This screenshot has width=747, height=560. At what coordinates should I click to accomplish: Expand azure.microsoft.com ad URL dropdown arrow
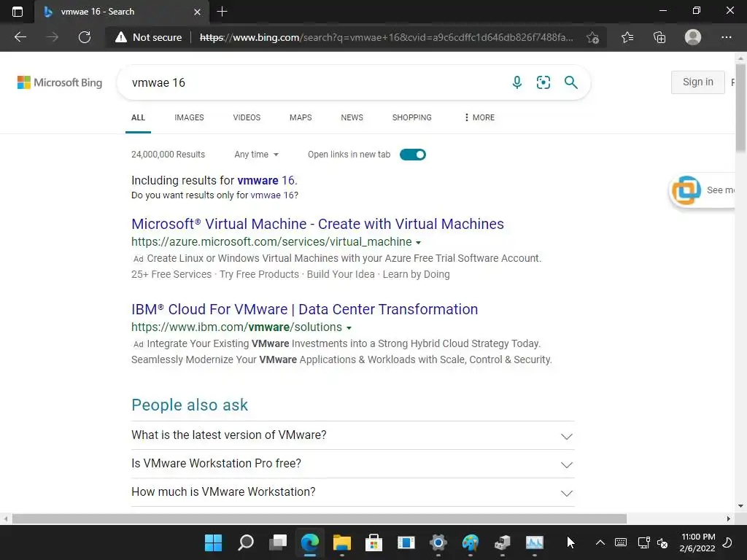(418, 243)
